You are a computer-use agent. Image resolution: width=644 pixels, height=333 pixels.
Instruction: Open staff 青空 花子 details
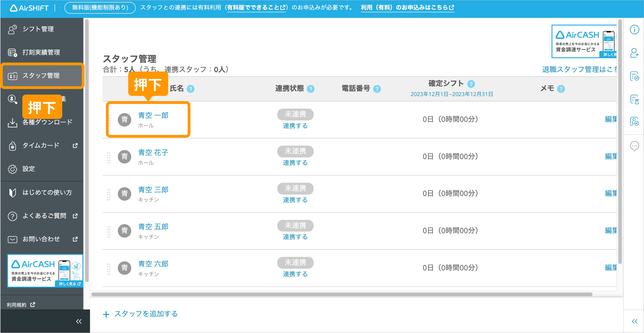153,153
